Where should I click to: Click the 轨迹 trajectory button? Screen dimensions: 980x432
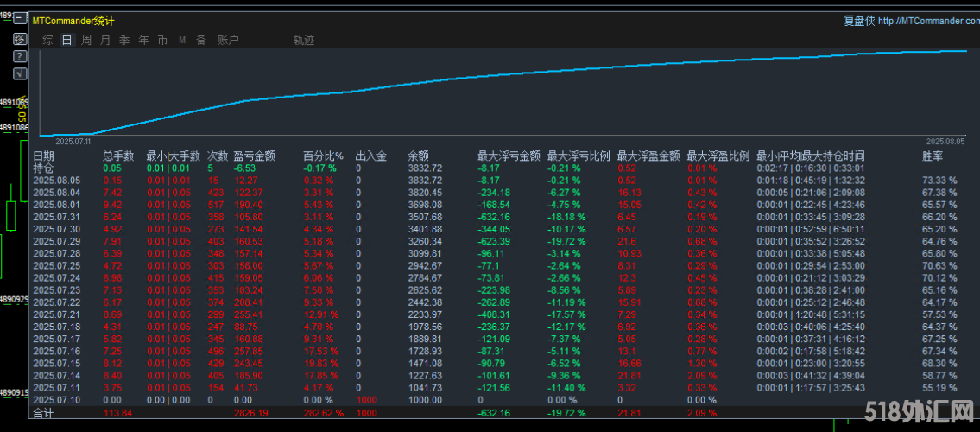[x=304, y=40]
